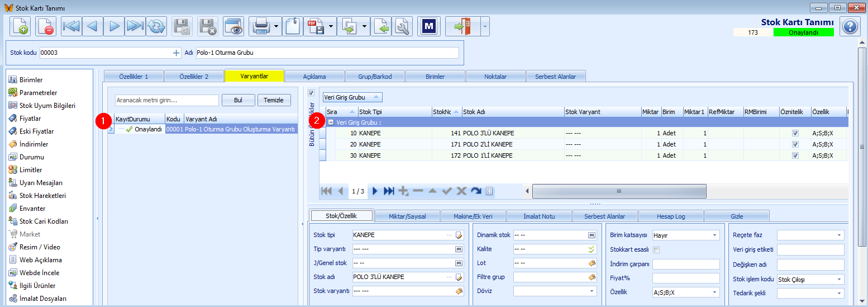Collapse the Veri Giriş Grubu group row
868x307 pixels.
point(331,122)
